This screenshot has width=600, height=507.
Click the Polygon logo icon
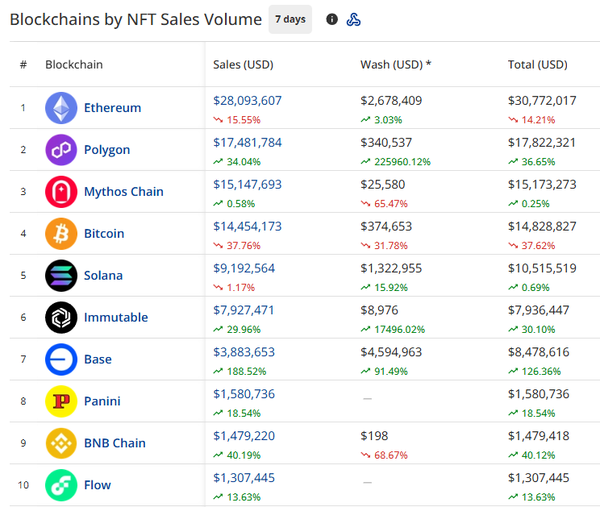click(61, 150)
